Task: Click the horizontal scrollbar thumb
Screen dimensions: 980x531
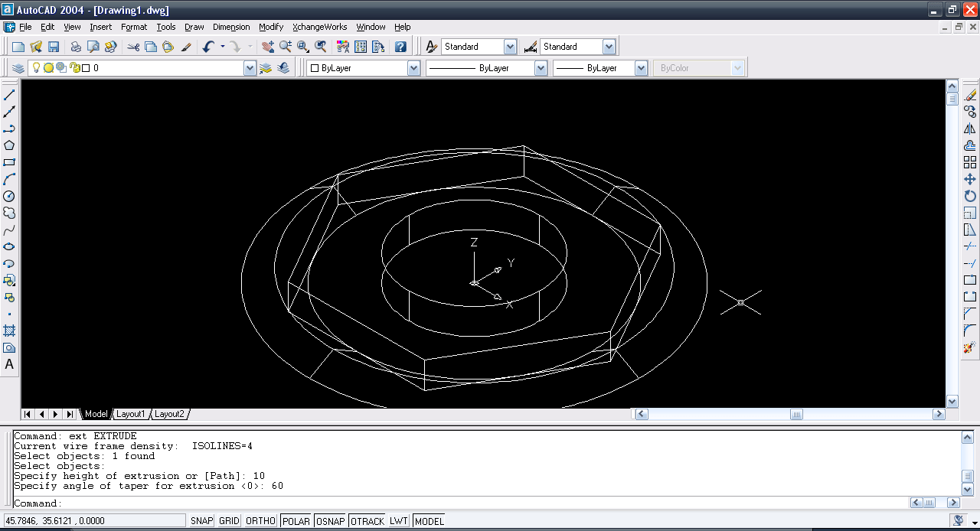Action: (796, 414)
